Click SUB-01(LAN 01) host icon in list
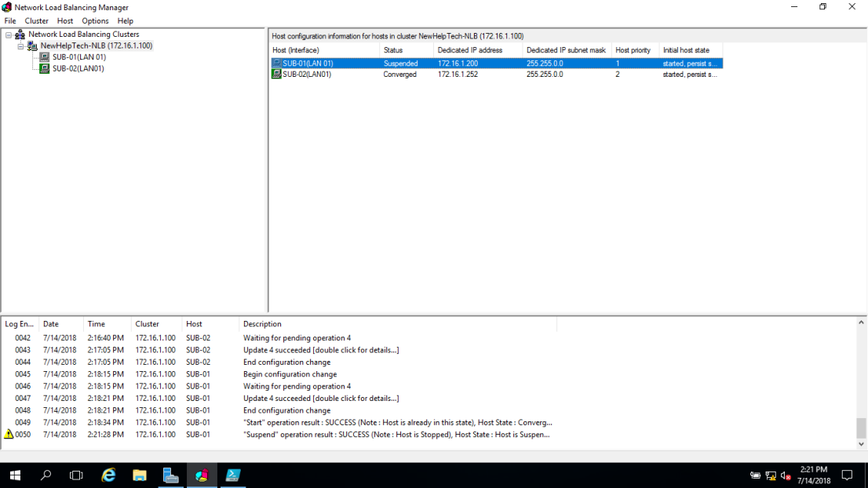Image resolution: width=868 pixels, height=488 pixels. point(276,64)
